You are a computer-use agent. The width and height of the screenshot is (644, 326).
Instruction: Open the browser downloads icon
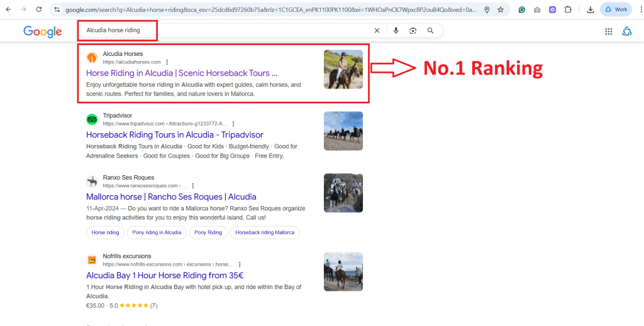point(590,10)
